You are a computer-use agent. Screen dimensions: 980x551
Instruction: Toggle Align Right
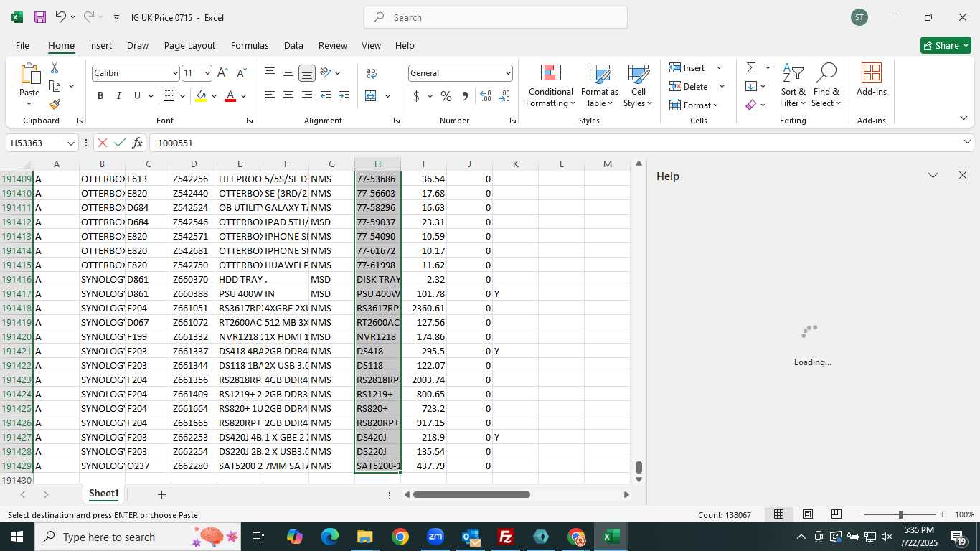pyautogui.click(x=307, y=96)
